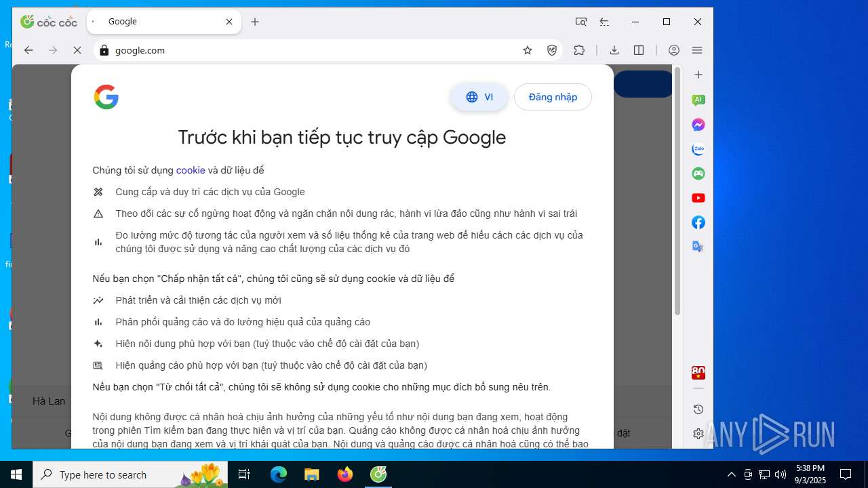868x488 pixels.
Task: Open the red 80 anniversary sidebar icon
Action: click(x=698, y=373)
